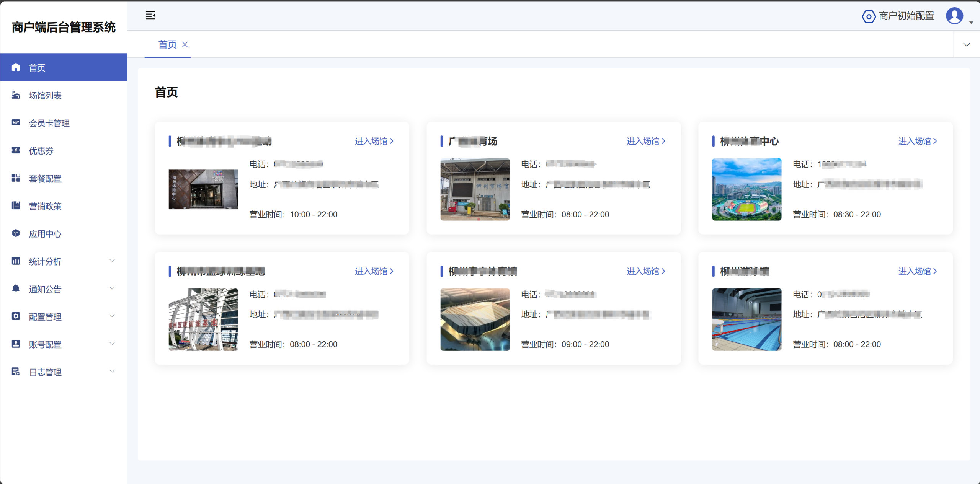Image resolution: width=980 pixels, height=484 pixels.
Task: Expand the 配置管理 submenu arrow
Action: [112, 316]
